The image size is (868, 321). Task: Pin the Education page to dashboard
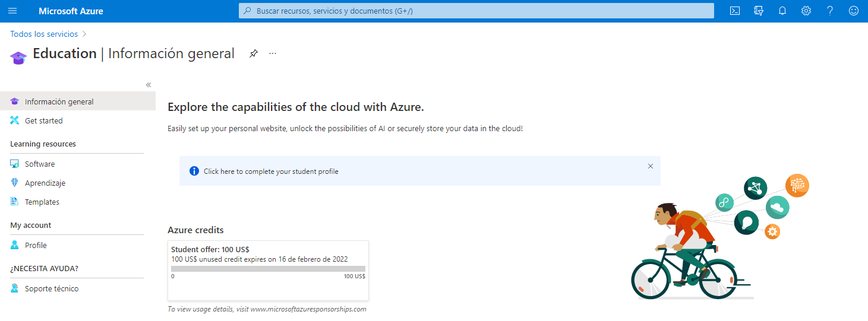click(254, 53)
